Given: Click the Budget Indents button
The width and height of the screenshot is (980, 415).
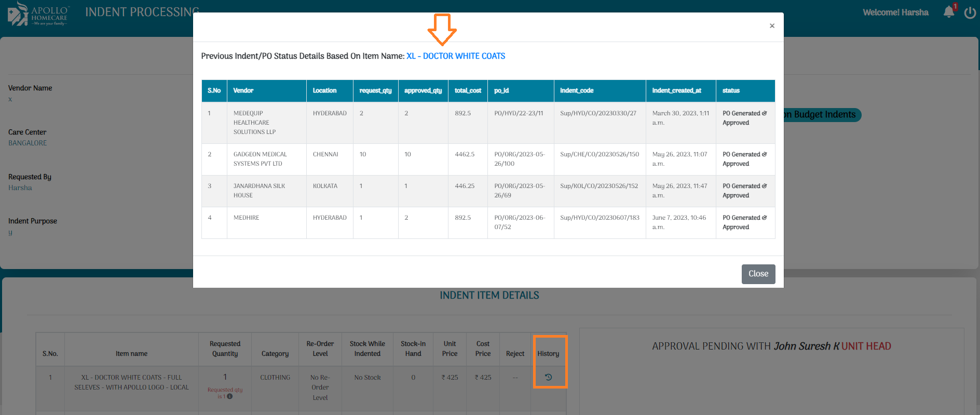Looking at the screenshot, I should point(822,115).
